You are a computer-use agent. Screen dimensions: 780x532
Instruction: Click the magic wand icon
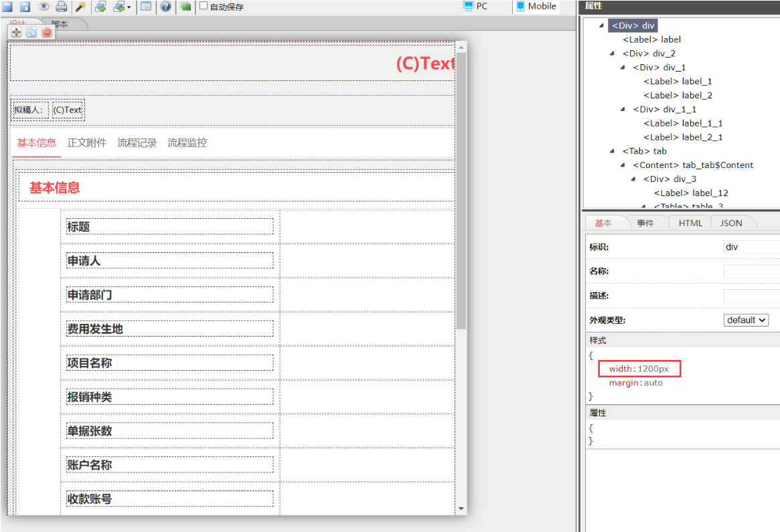(80, 7)
